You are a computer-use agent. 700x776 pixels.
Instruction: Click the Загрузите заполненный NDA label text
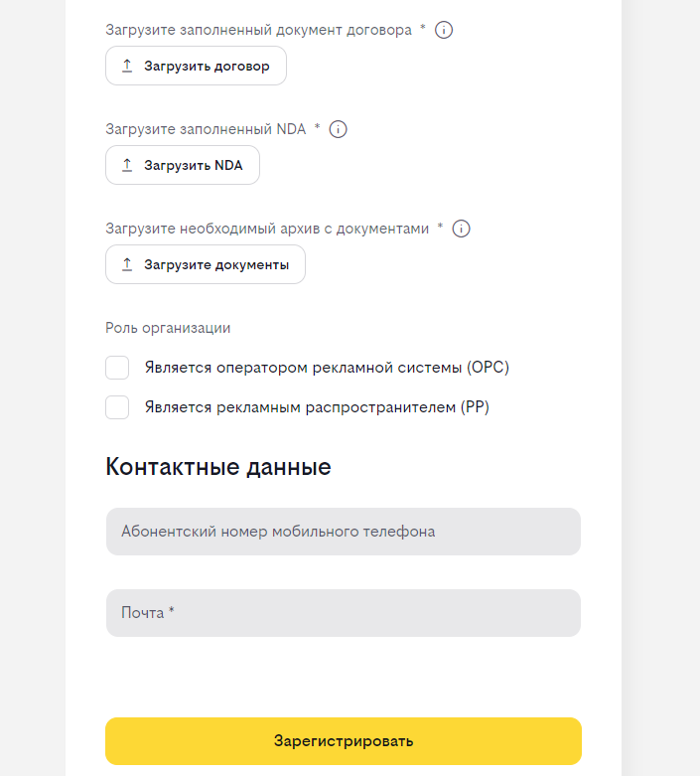(206, 129)
